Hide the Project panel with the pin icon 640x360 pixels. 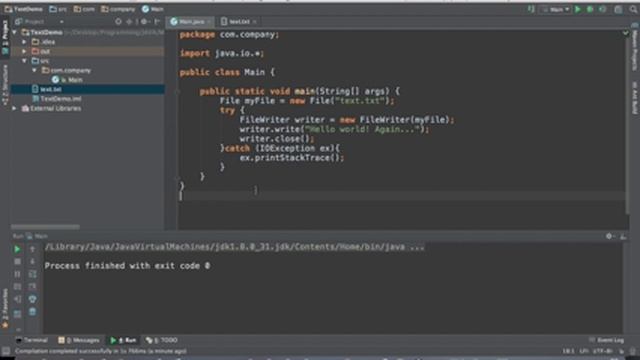157,21
